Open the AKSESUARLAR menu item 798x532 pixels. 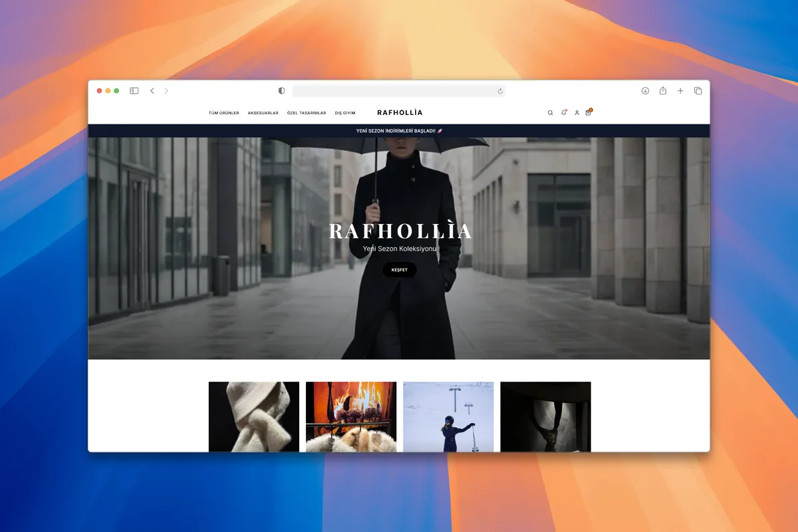pyautogui.click(x=263, y=113)
